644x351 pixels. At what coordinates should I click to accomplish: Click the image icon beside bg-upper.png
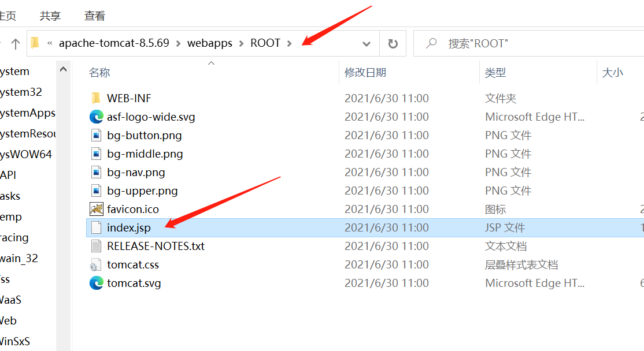click(x=96, y=191)
